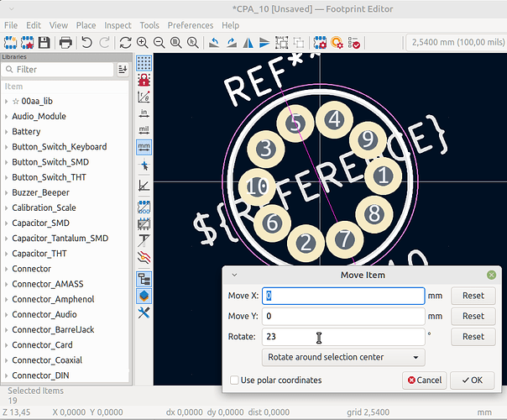
Task: Open the Edit menu
Action: (x=34, y=25)
